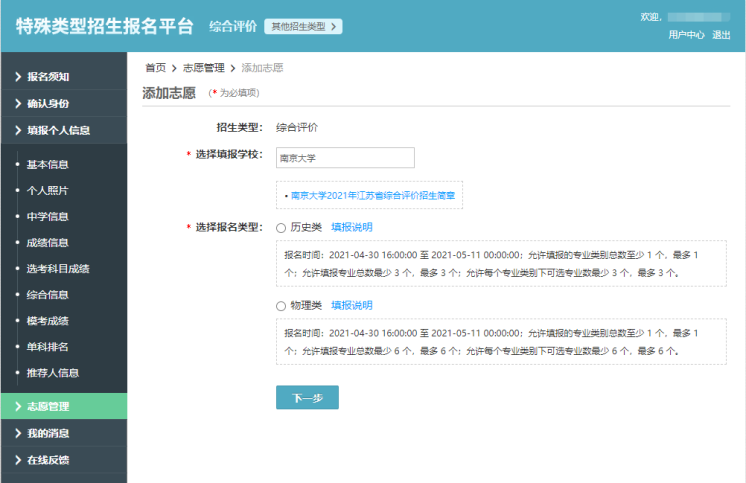Go to 用户中心
This screenshot has width=746, height=483.
click(x=686, y=35)
